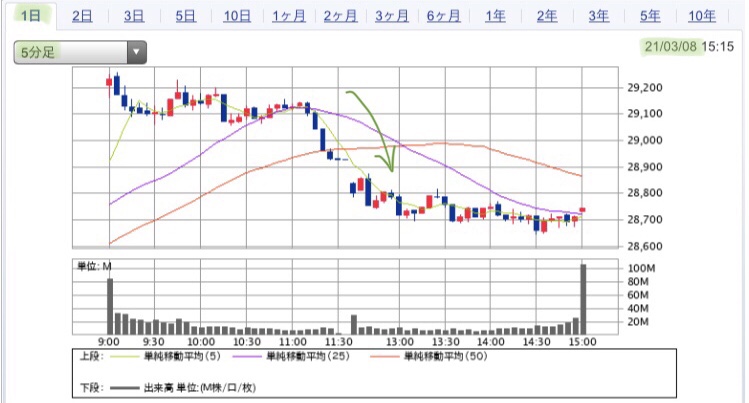Click the 13:00 time axis label
Viewport: 749px width, 403px height.
(400, 342)
